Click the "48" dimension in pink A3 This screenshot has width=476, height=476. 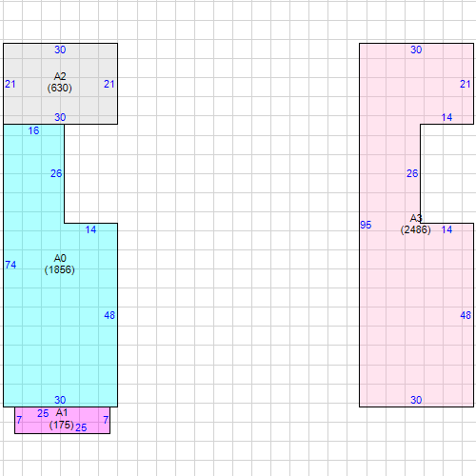tap(466, 315)
